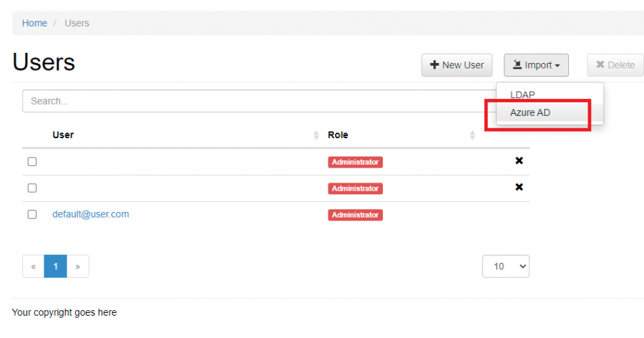Select page 1 in pagination
The height and width of the screenshot is (338, 644).
pos(55,266)
